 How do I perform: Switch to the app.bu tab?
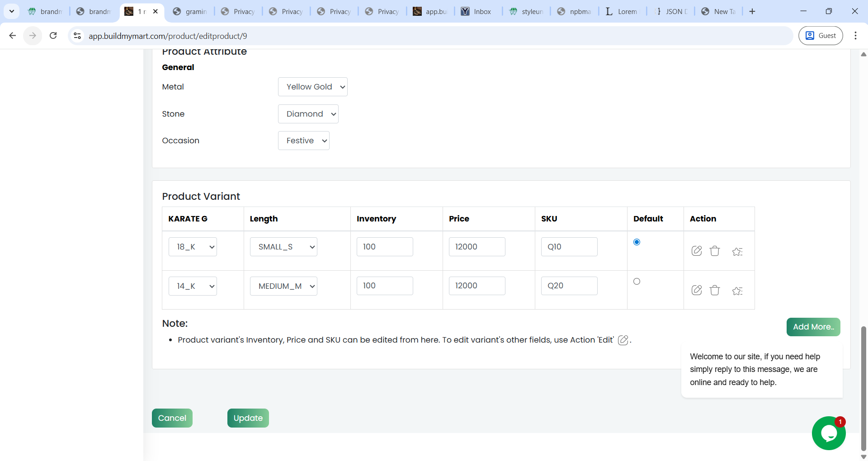click(430, 11)
